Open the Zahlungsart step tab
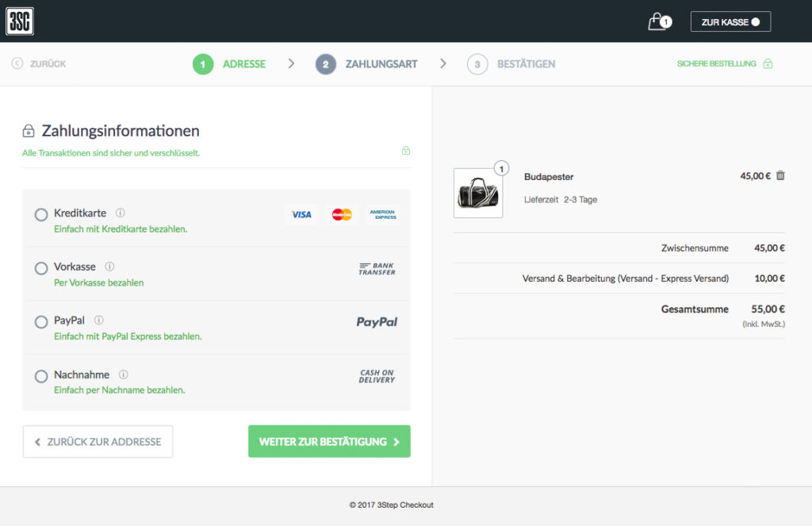This screenshot has width=812, height=526. pos(381,64)
